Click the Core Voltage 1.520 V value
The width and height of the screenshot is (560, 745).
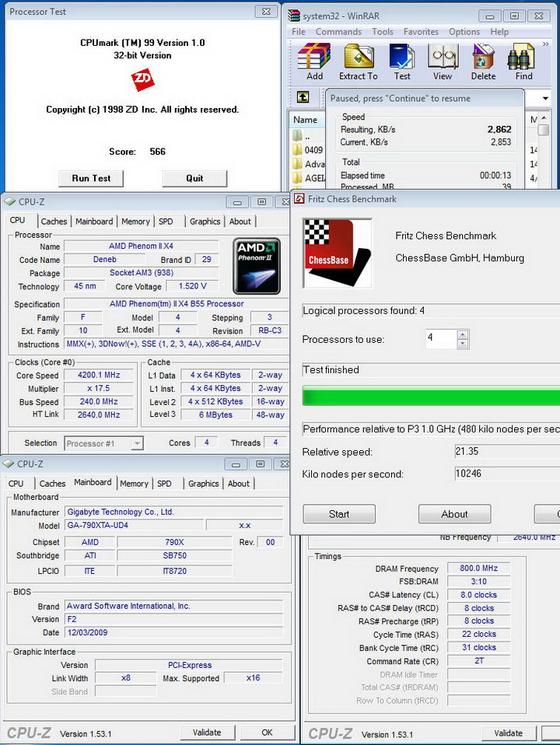pyautogui.click(x=193, y=286)
